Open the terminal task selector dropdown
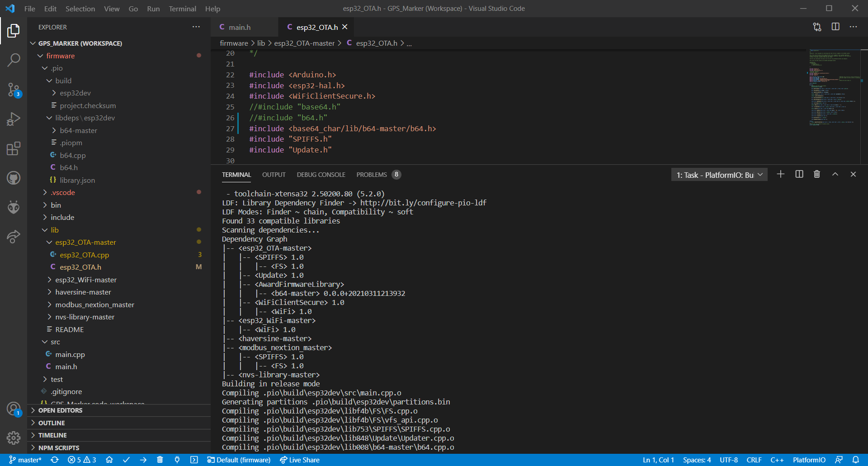The image size is (868, 466). tap(760, 174)
